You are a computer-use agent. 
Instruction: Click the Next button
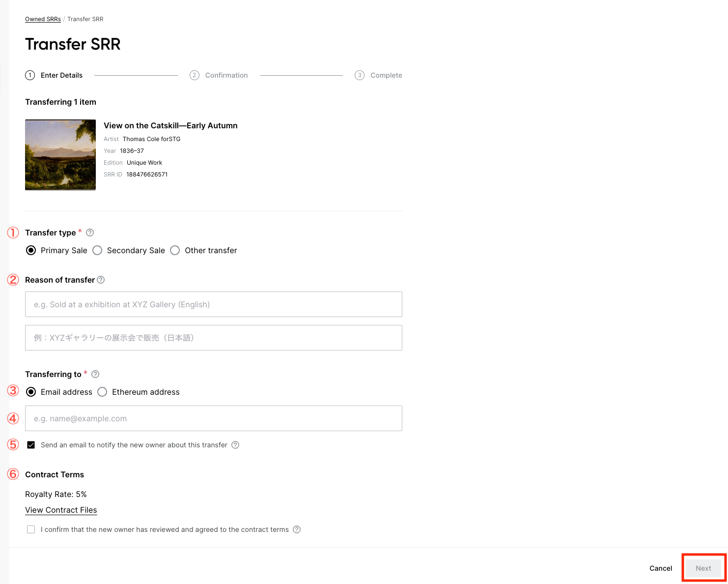(x=703, y=568)
